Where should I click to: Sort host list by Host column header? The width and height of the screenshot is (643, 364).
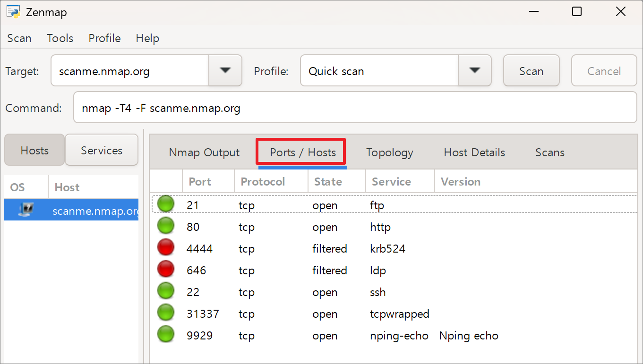(x=94, y=187)
